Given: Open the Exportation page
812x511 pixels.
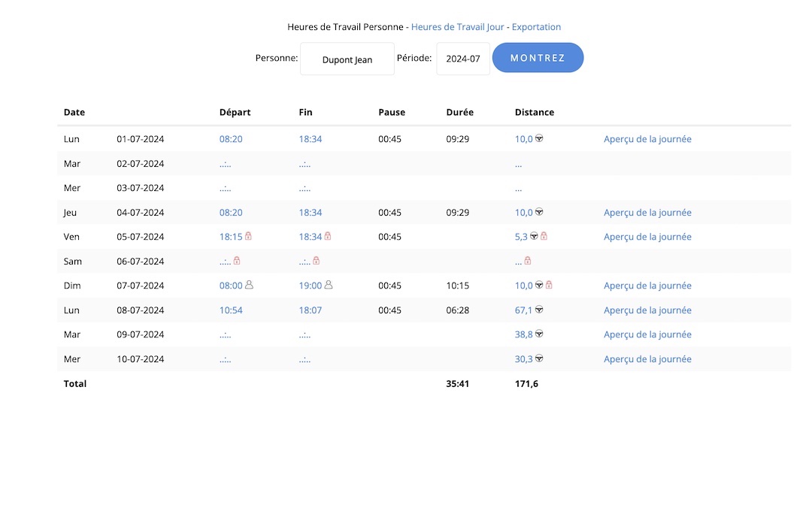Looking at the screenshot, I should coord(536,27).
